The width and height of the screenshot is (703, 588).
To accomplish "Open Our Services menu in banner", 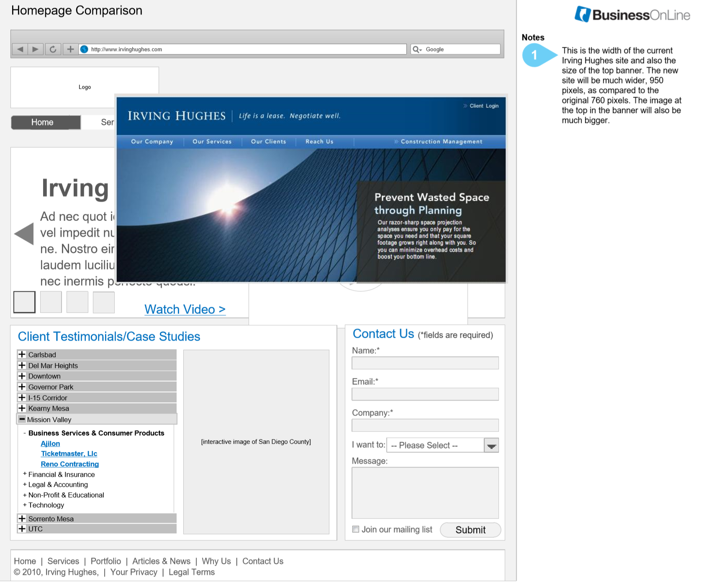I will 212,141.
